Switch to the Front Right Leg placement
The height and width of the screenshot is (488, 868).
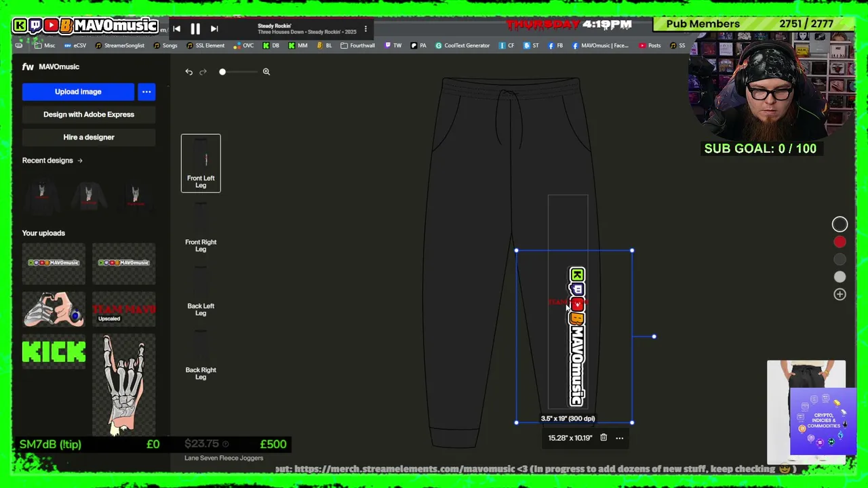[201, 227]
